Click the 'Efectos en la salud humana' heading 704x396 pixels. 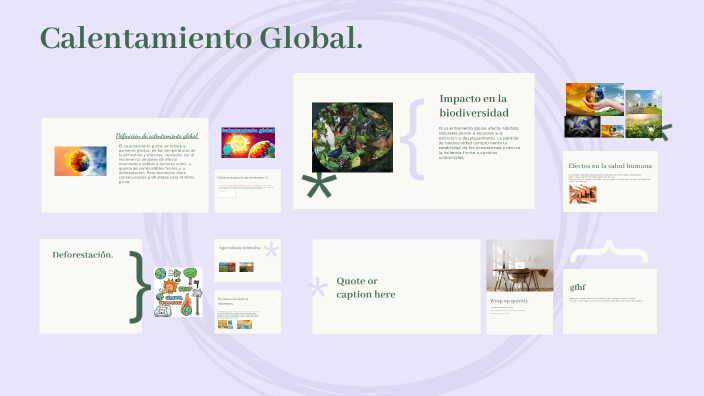click(610, 166)
